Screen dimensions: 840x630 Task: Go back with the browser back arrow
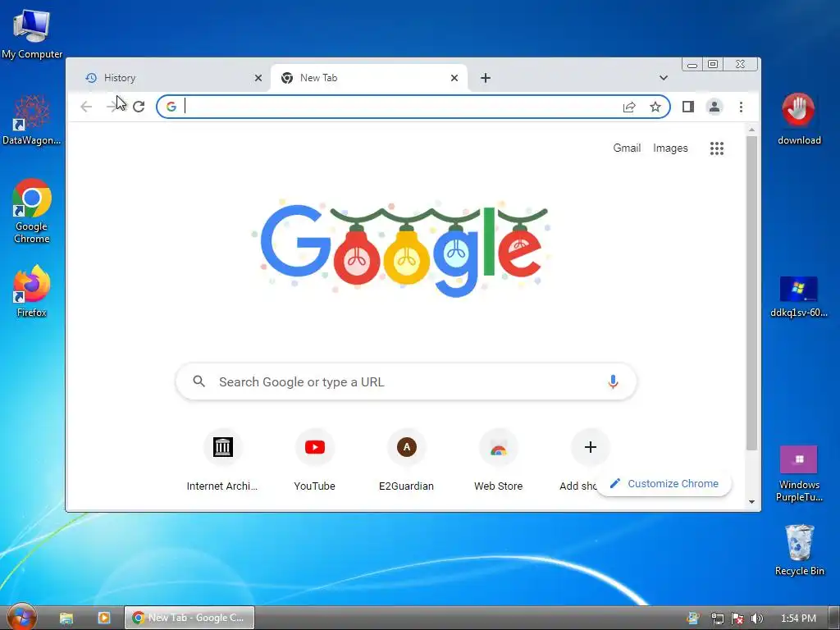coord(86,107)
